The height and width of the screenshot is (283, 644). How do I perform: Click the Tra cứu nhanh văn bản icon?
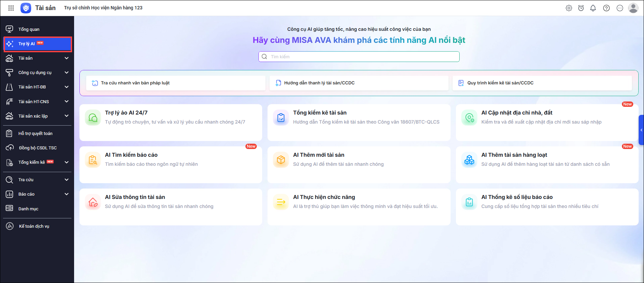click(x=95, y=83)
